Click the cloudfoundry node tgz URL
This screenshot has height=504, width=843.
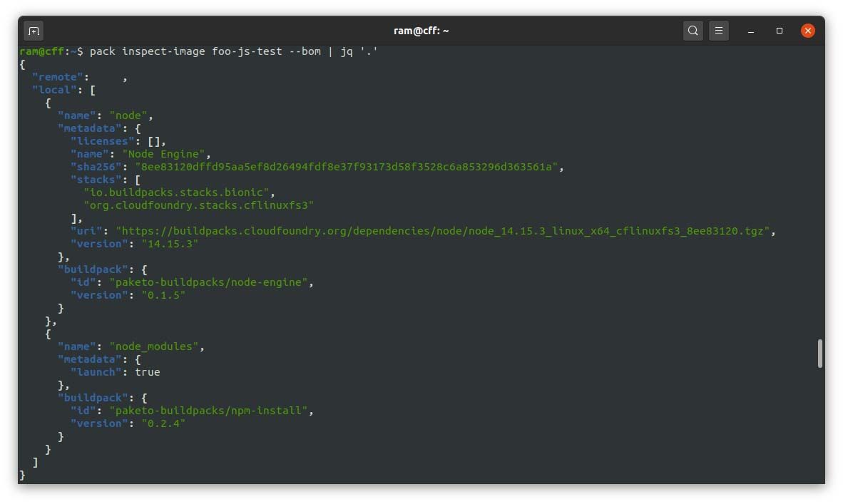pos(444,231)
